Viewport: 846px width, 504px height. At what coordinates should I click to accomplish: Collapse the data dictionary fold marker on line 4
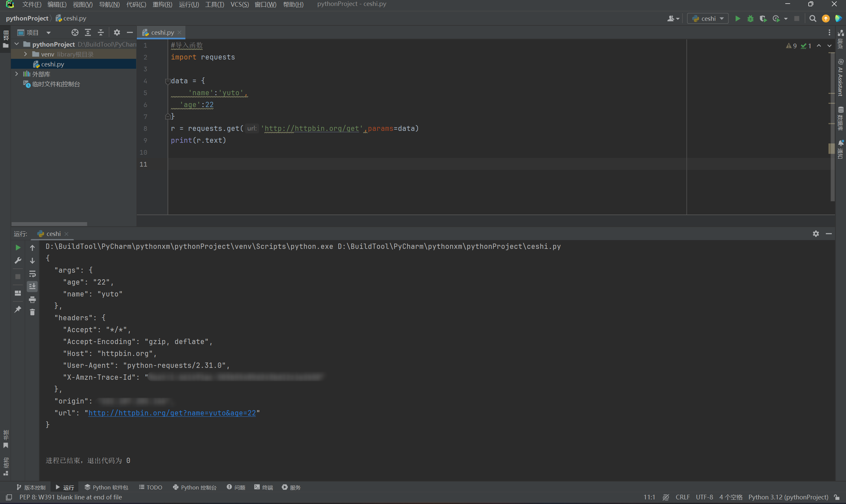167,81
